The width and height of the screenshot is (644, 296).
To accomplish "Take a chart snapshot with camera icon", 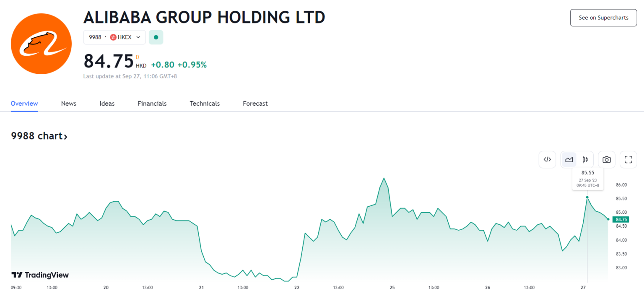I will point(606,159).
